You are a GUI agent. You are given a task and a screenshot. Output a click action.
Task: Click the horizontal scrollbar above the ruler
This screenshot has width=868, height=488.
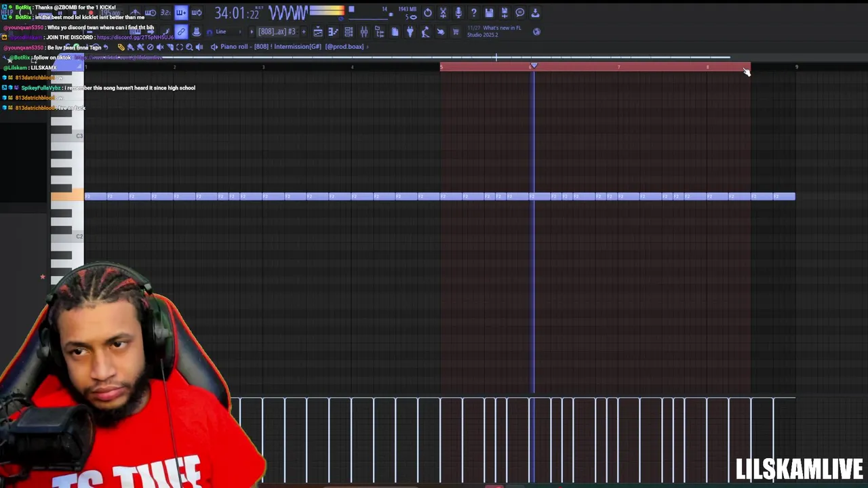pyautogui.click(x=407, y=58)
